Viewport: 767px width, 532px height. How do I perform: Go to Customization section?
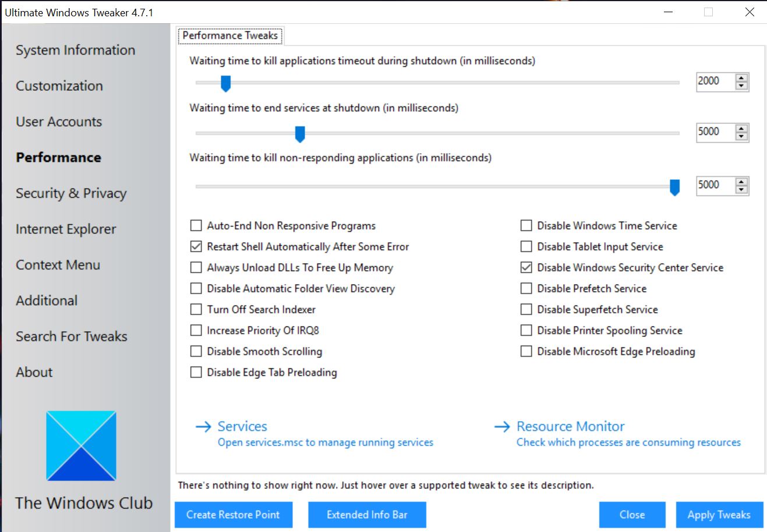coord(59,86)
